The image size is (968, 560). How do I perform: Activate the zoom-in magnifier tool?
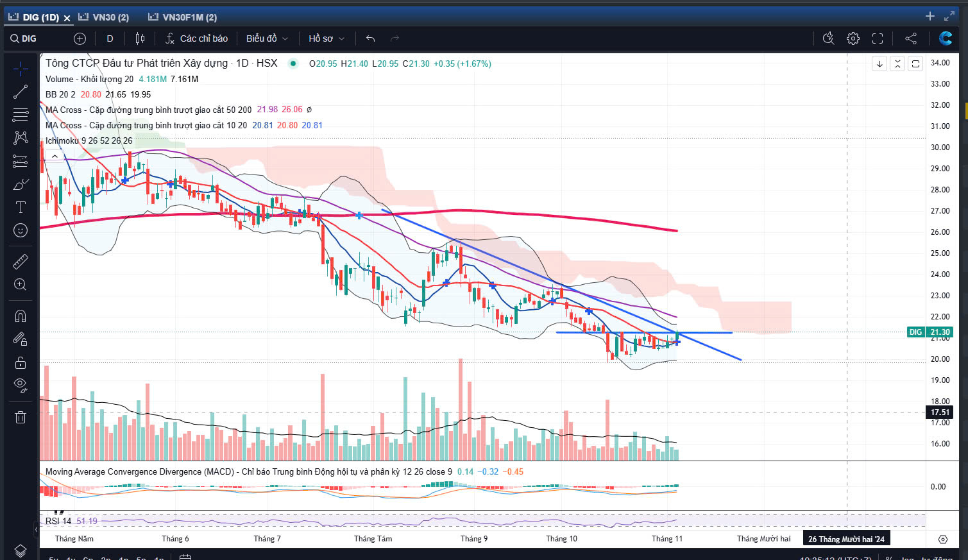[21, 284]
